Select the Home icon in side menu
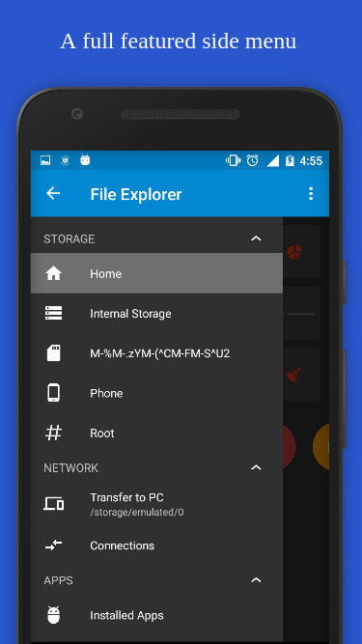Viewport: 362px width, 644px height. coord(54,273)
